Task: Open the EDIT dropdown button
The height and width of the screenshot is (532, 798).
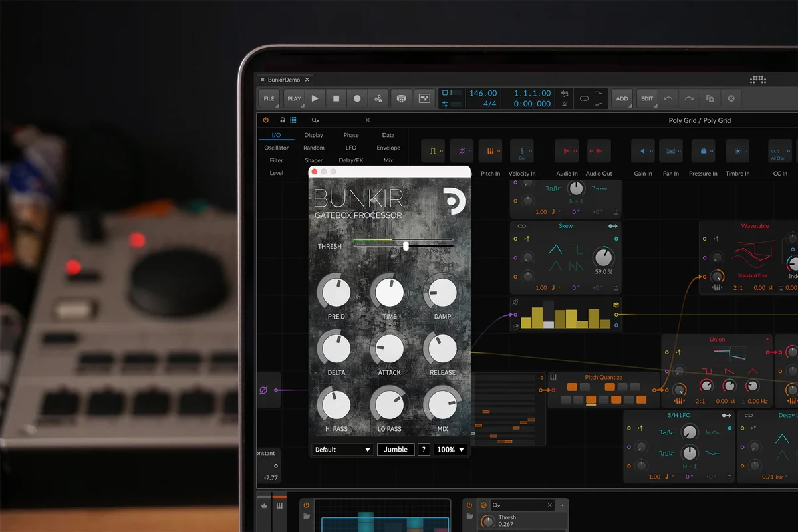Action: [x=647, y=98]
